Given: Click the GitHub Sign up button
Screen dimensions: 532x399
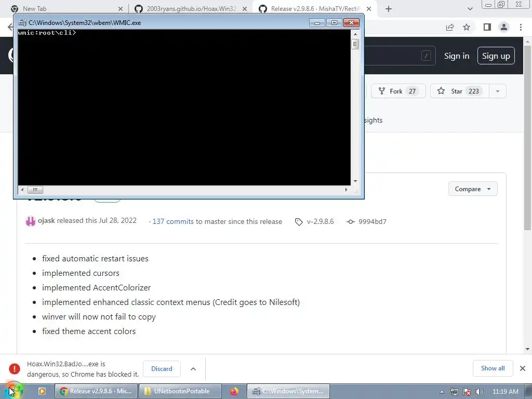Looking at the screenshot, I should (496, 56).
